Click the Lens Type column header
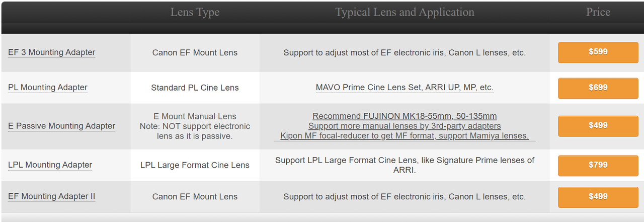The image size is (644, 222). click(195, 12)
